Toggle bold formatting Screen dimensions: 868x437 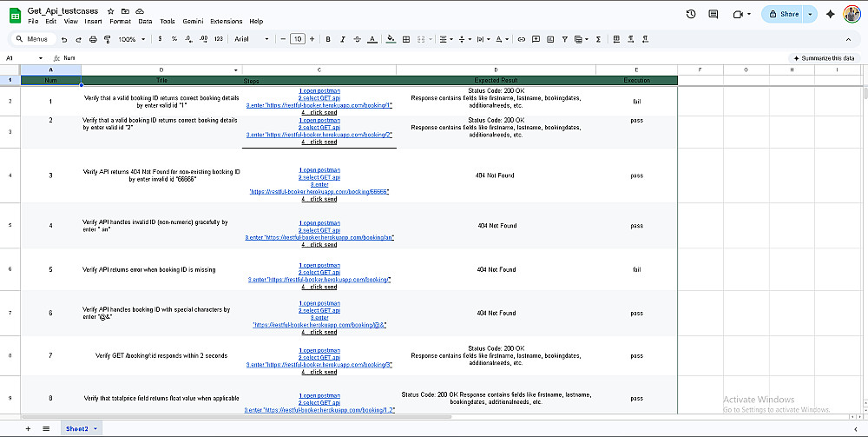tap(328, 39)
